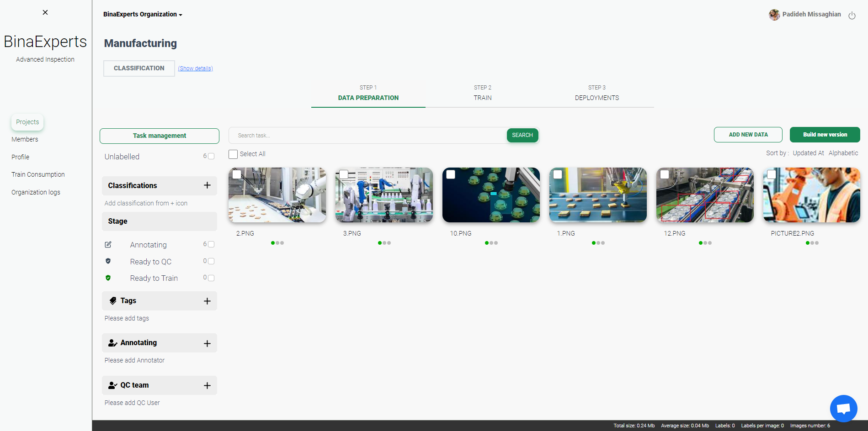This screenshot has height=431, width=868.
Task: Click the status dots under 3.PNG
Action: click(384, 243)
